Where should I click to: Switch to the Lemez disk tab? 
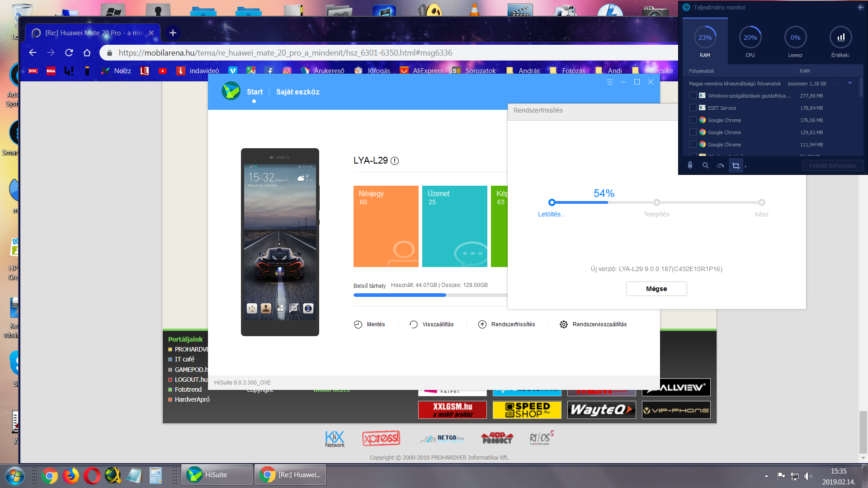[796, 41]
